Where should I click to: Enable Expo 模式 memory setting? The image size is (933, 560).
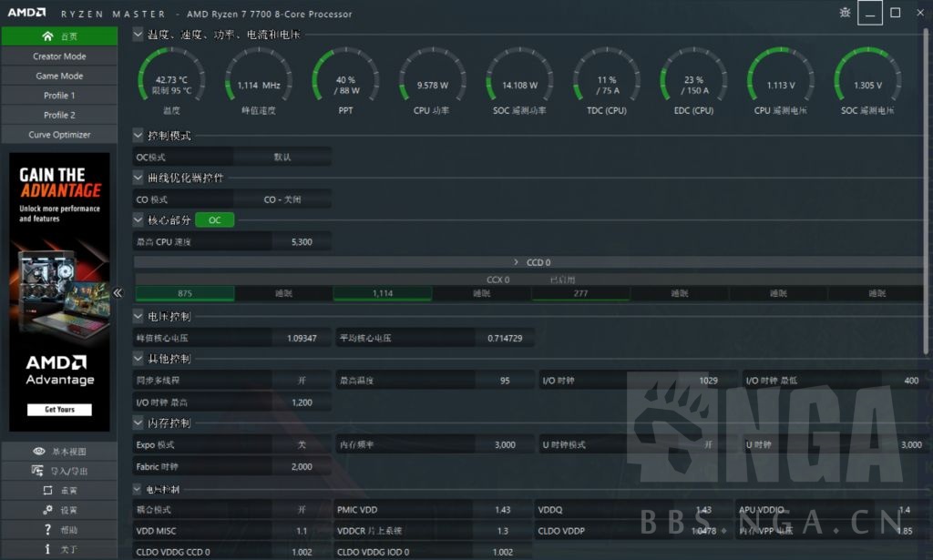click(x=302, y=444)
